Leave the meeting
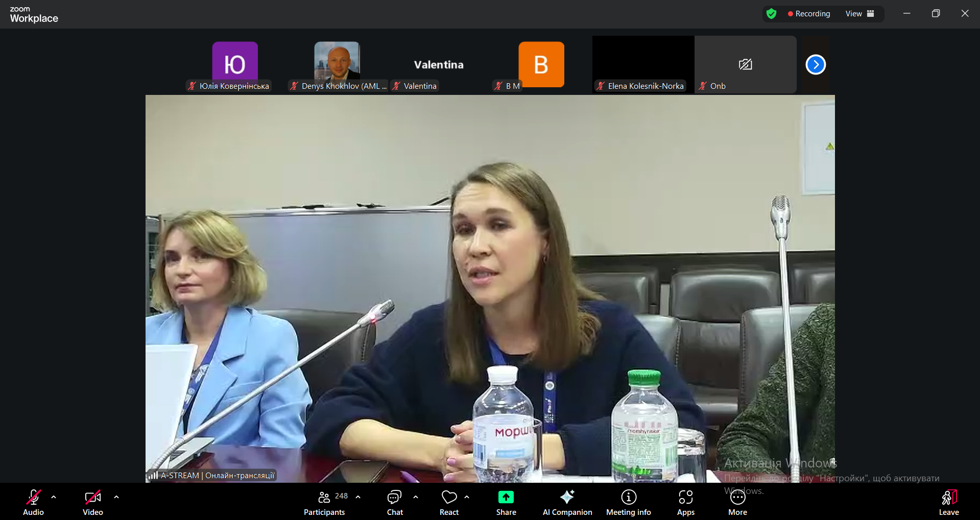980x520 pixels. click(948, 502)
